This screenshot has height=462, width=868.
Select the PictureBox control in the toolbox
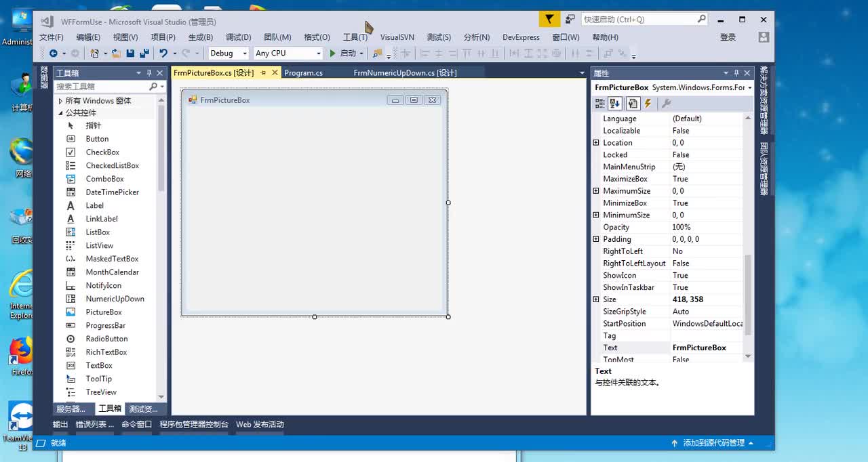point(104,312)
